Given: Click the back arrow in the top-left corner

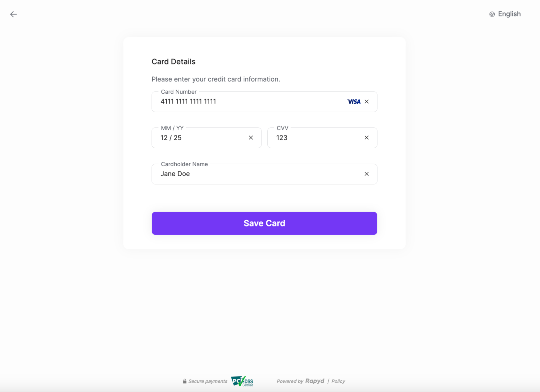Looking at the screenshot, I should [14, 14].
